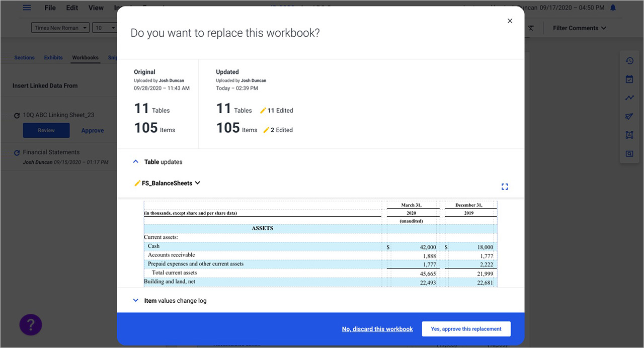Open the calendar check icon
The width and height of the screenshot is (644, 348).
629,79
